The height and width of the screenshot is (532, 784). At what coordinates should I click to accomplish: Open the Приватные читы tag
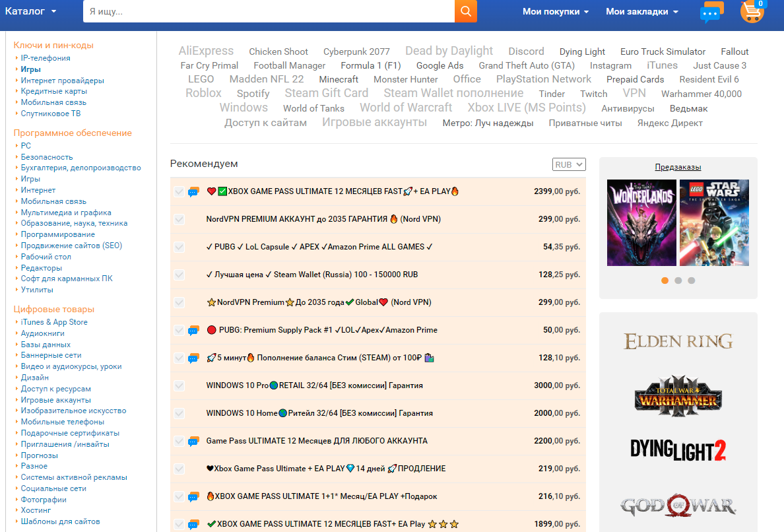pos(585,123)
